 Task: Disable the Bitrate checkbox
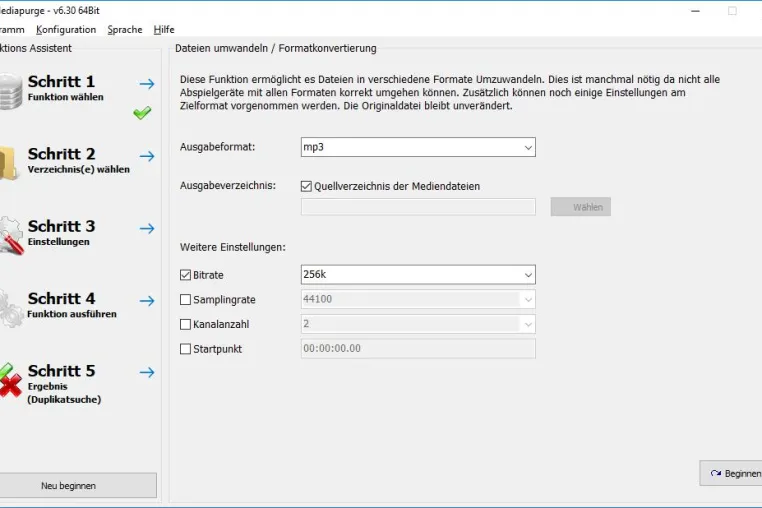[185, 275]
